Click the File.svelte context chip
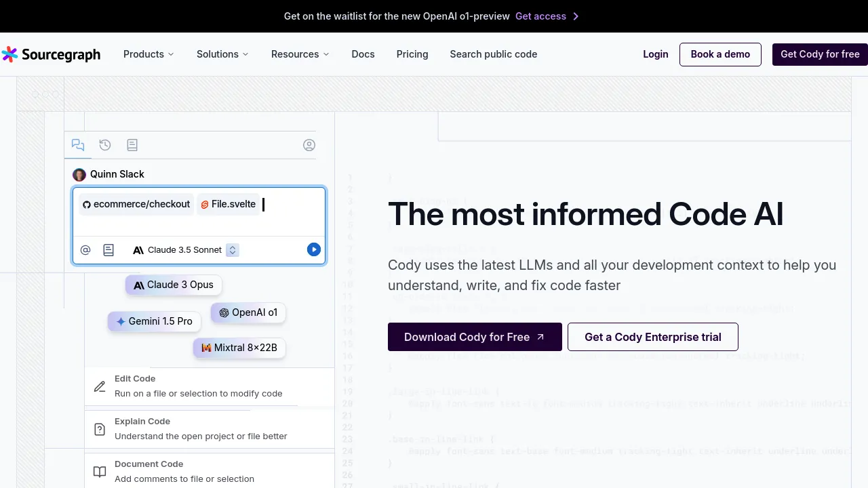Screen dimensions: 868x488 pyautogui.click(x=228, y=205)
